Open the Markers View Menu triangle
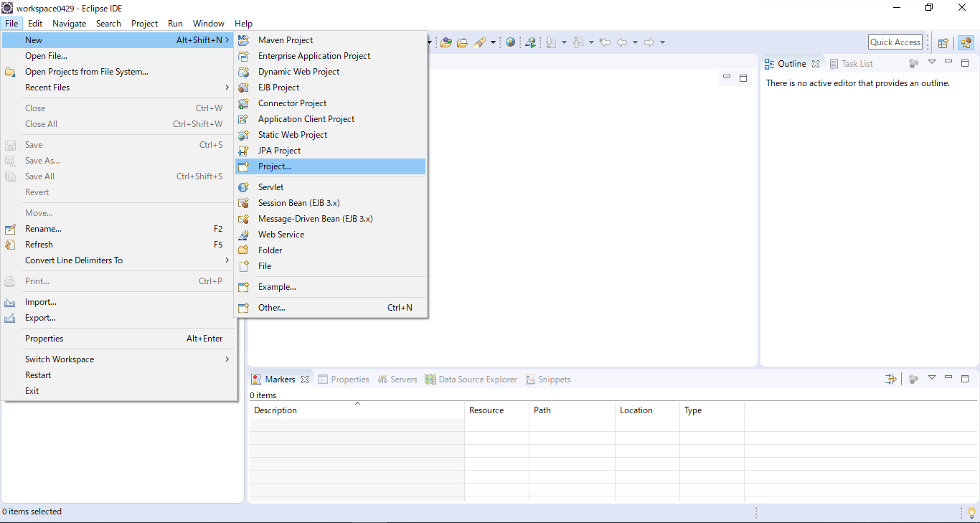The image size is (980, 523). click(932, 377)
